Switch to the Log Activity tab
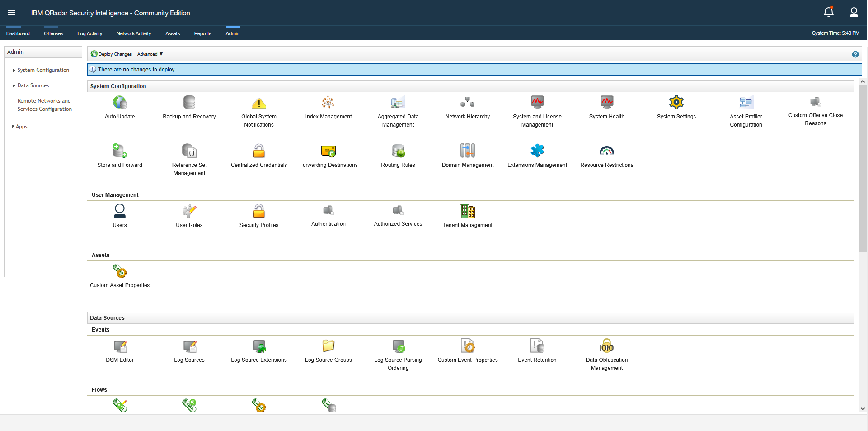This screenshot has height=431, width=868. [89, 33]
